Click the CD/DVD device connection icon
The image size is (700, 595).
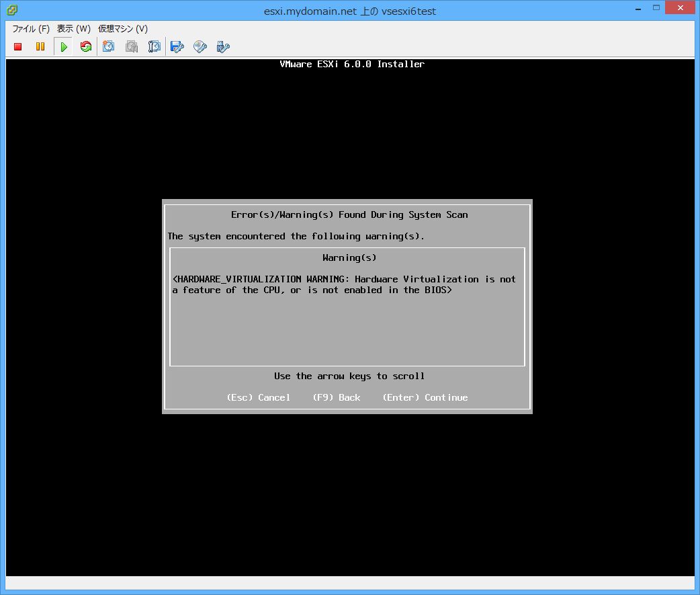tap(200, 46)
